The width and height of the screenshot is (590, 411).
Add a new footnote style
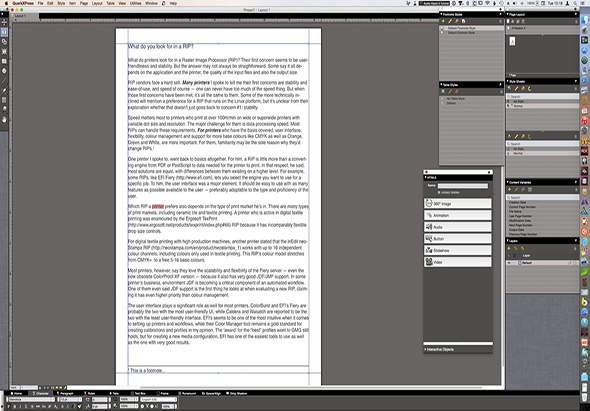[443, 21]
